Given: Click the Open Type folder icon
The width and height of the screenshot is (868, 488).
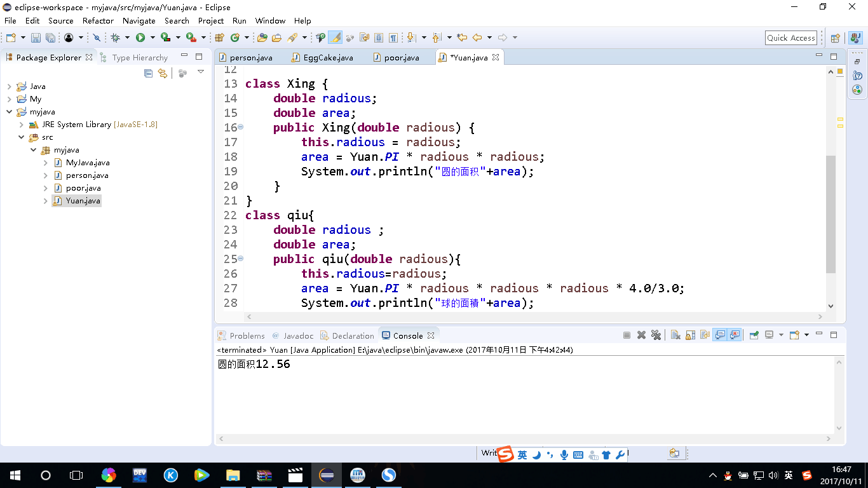Looking at the screenshot, I should click(262, 37).
